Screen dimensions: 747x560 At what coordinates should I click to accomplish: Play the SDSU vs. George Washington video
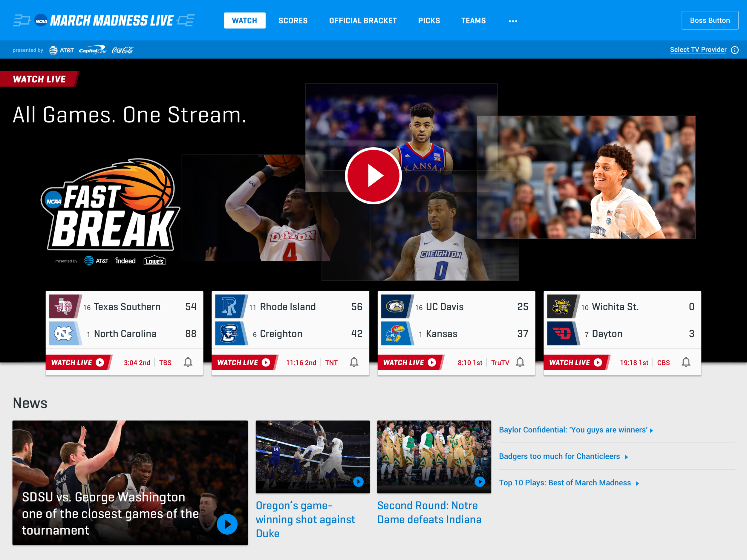click(x=227, y=524)
